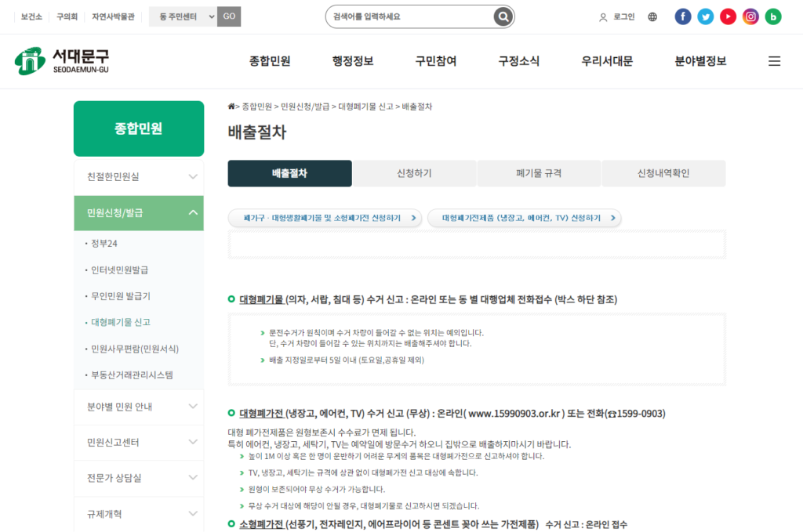Screen dimensions: 803x532
Task: Open the 종합민원 main menu
Action: [270, 61]
